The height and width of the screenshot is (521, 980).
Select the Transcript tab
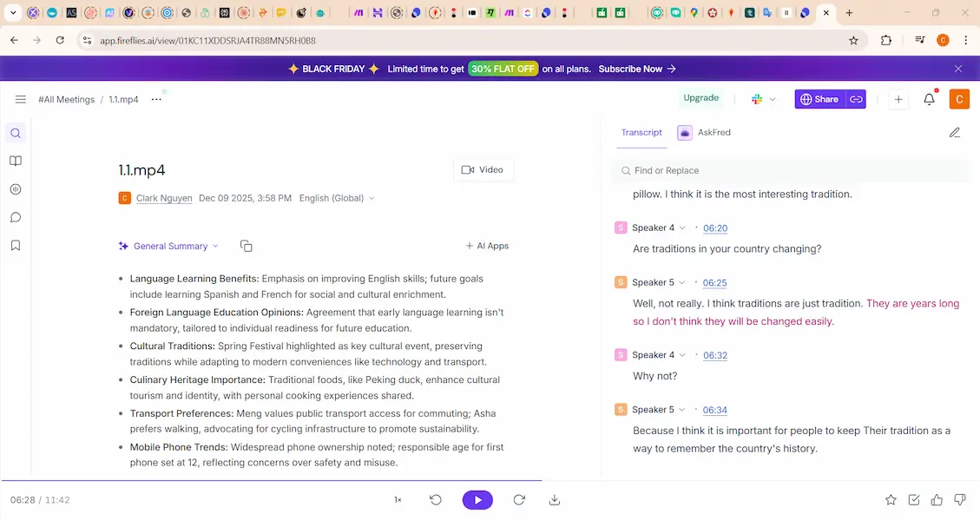(641, 133)
